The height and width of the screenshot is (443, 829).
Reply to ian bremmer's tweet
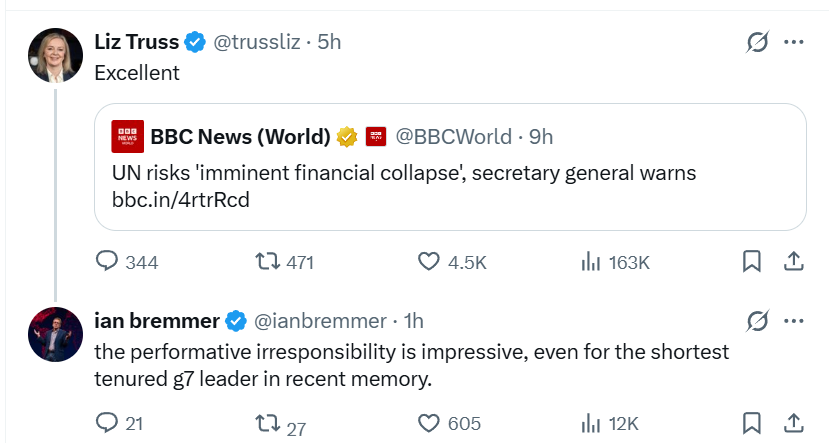(107, 424)
